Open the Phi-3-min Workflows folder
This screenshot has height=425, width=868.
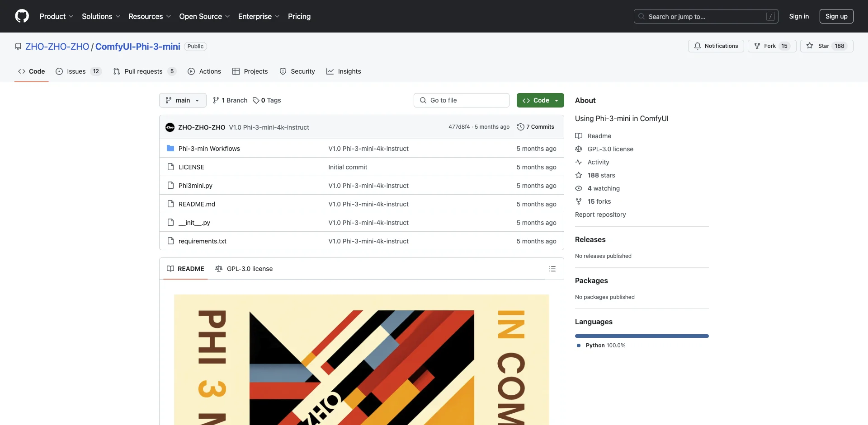click(x=209, y=149)
